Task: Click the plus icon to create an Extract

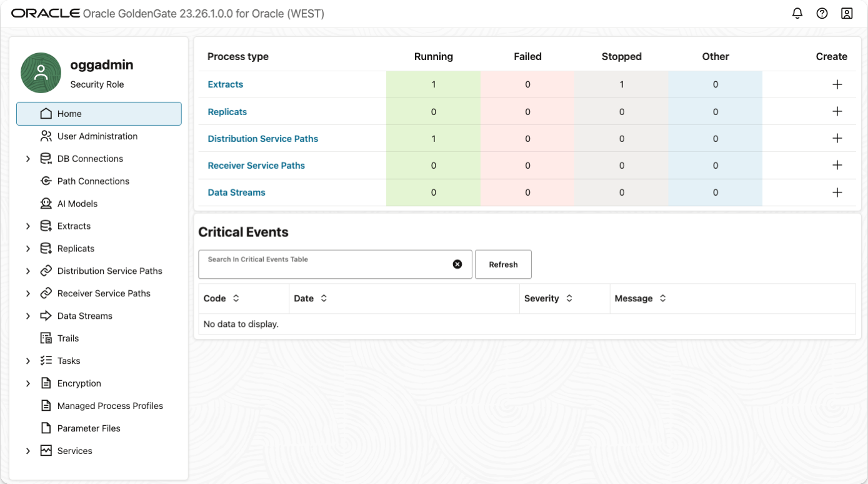Action: click(837, 84)
